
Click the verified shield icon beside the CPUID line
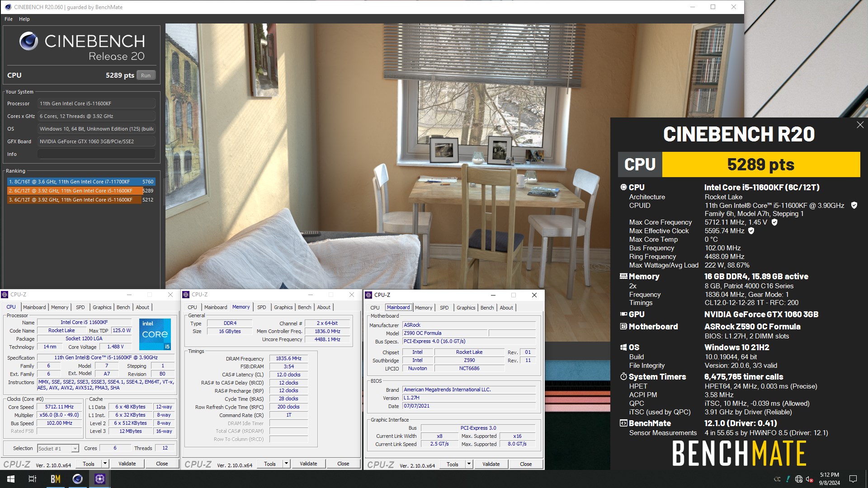[x=854, y=205]
